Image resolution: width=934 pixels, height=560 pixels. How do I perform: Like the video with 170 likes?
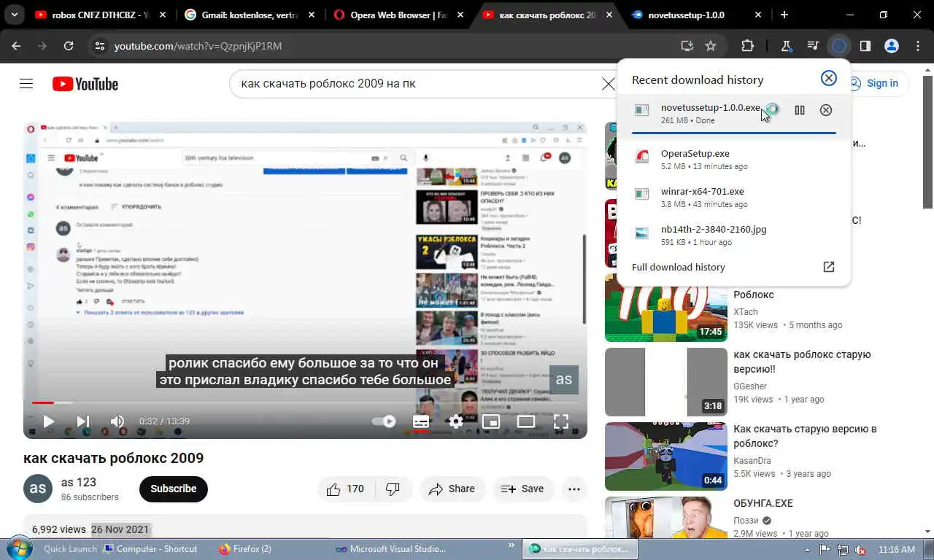tap(345, 489)
